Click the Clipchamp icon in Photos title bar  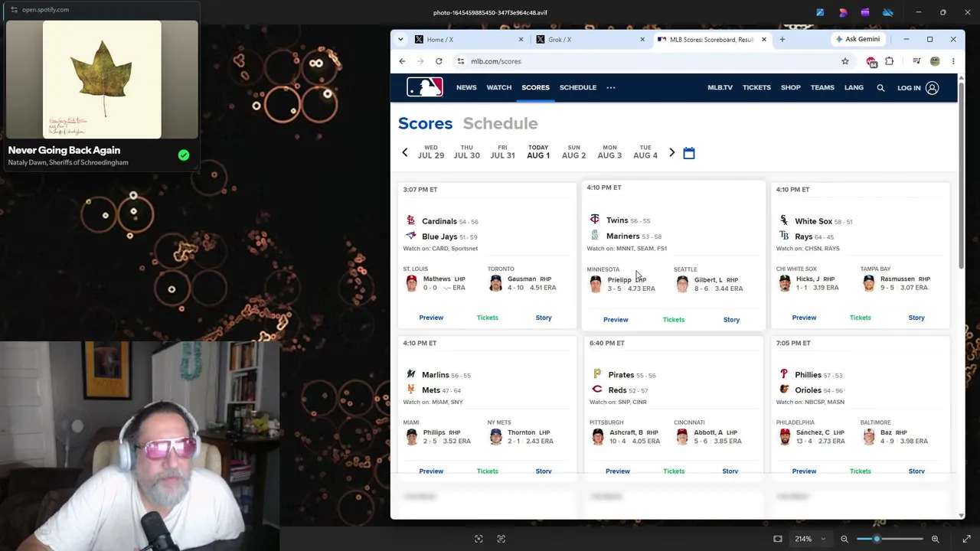tap(865, 12)
